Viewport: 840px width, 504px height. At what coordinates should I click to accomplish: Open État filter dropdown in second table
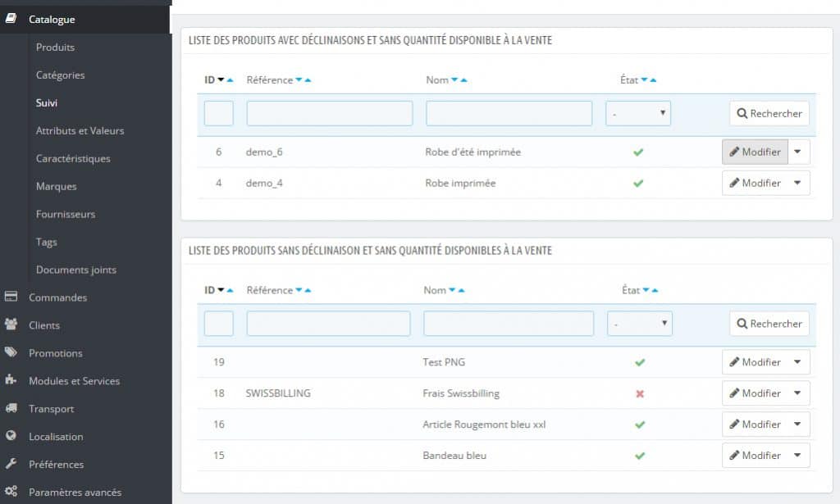640,324
